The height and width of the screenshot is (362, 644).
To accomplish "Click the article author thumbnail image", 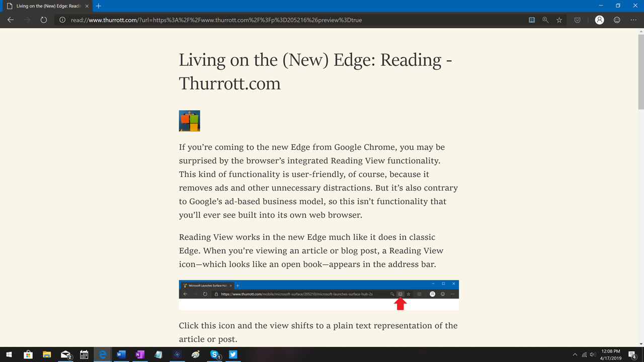I will point(189,121).
